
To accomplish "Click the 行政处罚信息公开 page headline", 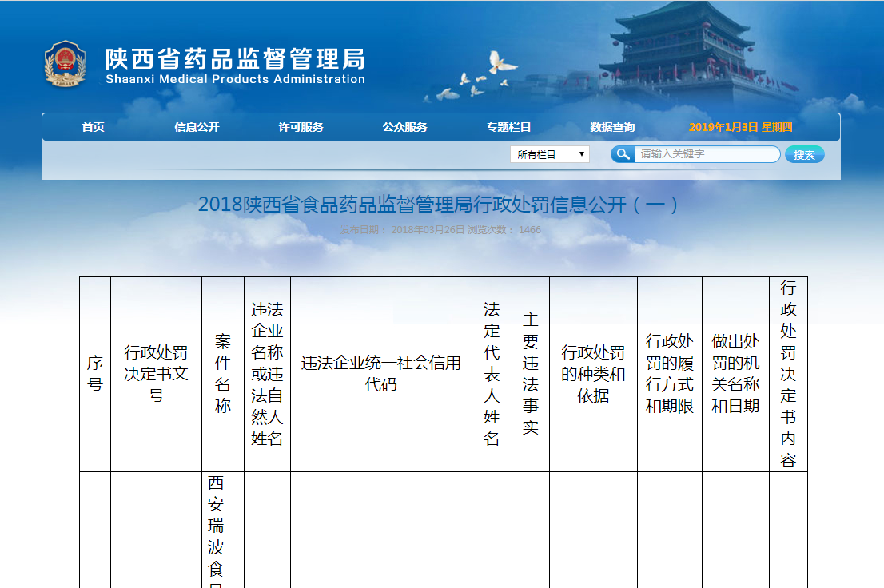I will [440, 205].
